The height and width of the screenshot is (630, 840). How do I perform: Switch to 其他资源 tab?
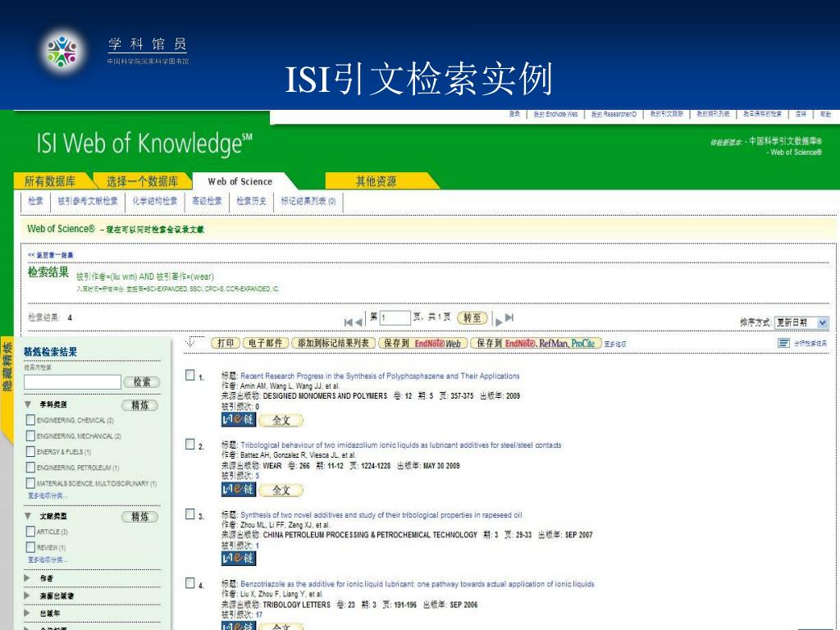point(376,181)
